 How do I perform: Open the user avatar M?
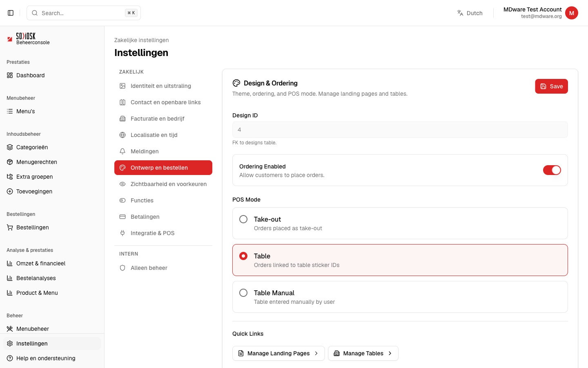pos(572,13)
